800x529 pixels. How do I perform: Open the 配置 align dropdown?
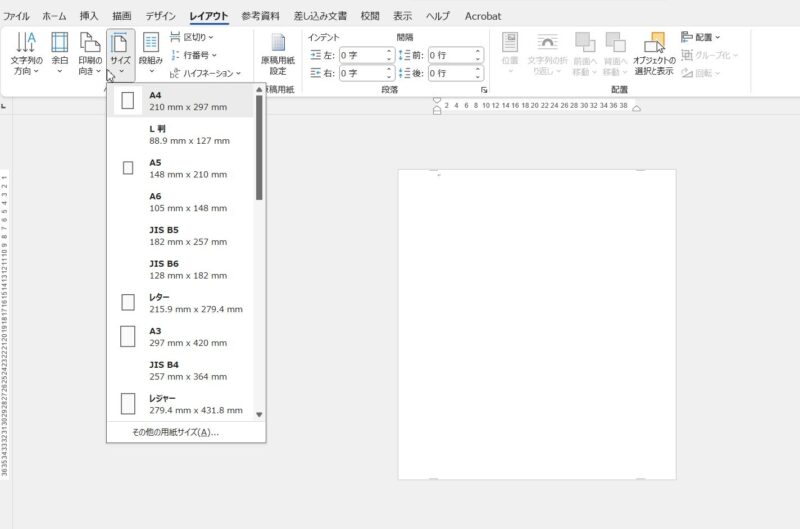(701, 37)
